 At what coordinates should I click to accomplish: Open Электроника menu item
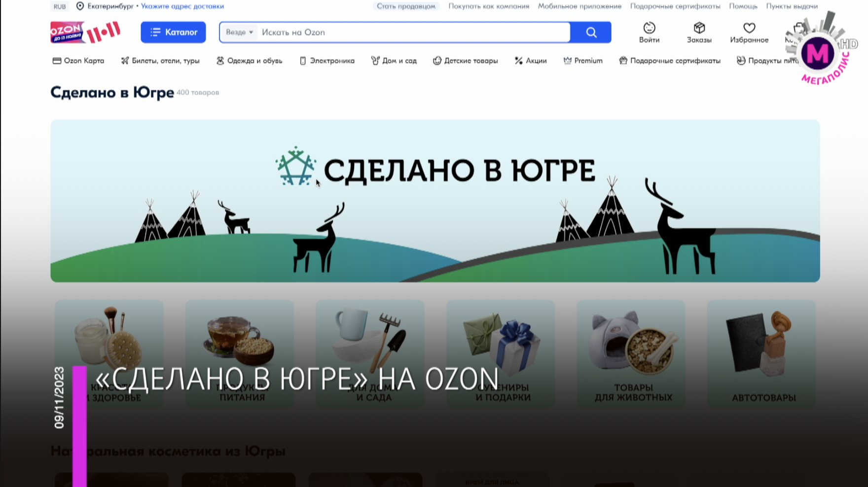click(x=327, y=61)
